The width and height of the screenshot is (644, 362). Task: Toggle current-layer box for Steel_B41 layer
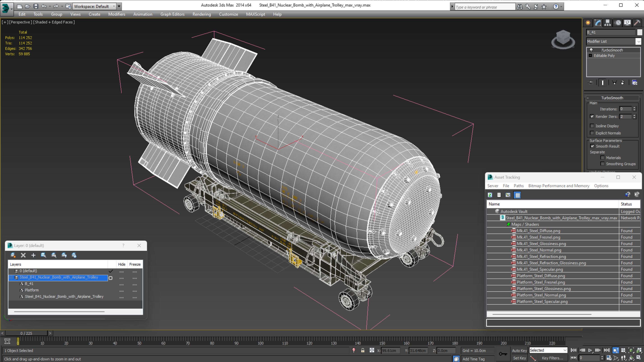[111, 278]
